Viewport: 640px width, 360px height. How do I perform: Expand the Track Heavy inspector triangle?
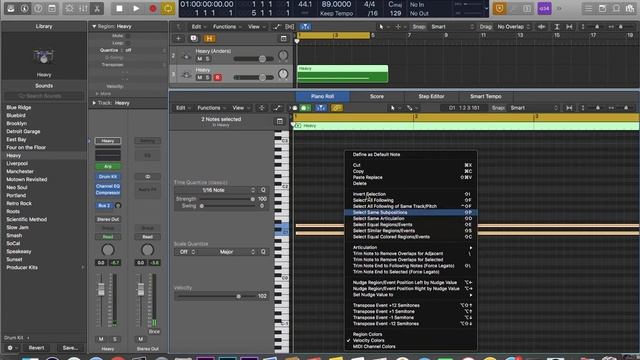point(94,103)
